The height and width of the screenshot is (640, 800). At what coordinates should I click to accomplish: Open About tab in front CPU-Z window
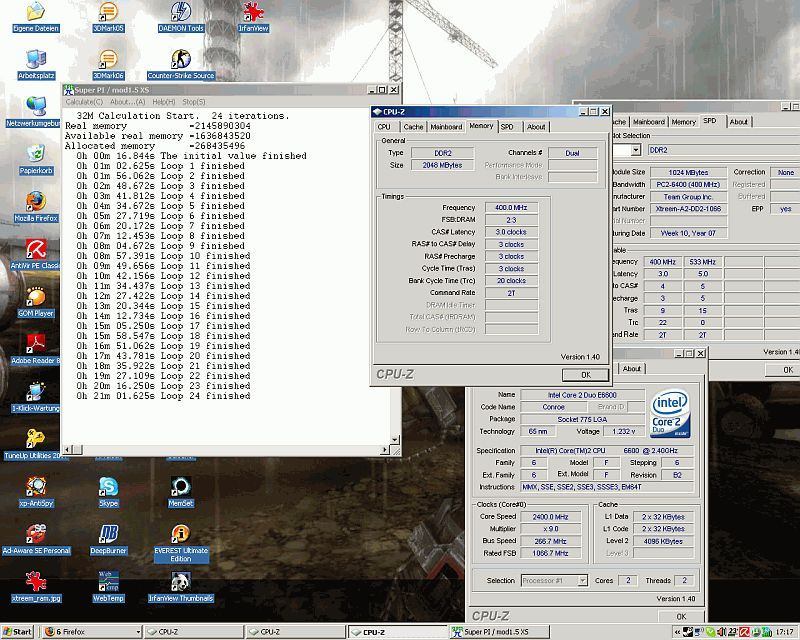[x=536, y=127]
